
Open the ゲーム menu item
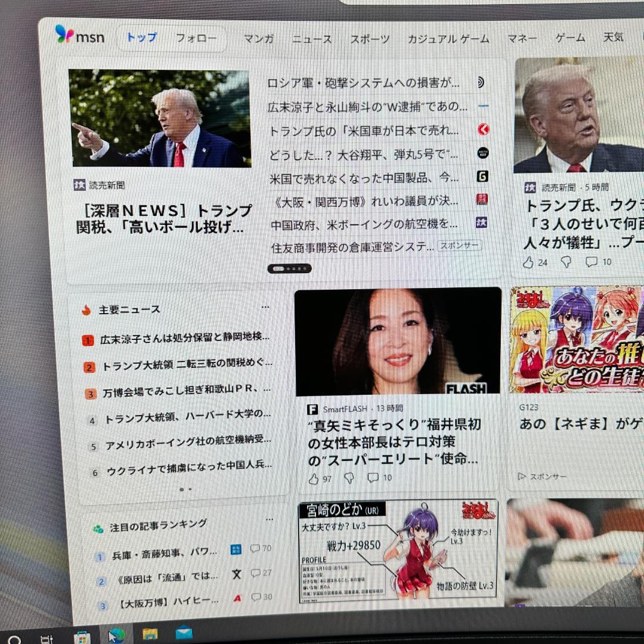coord(571,38)
